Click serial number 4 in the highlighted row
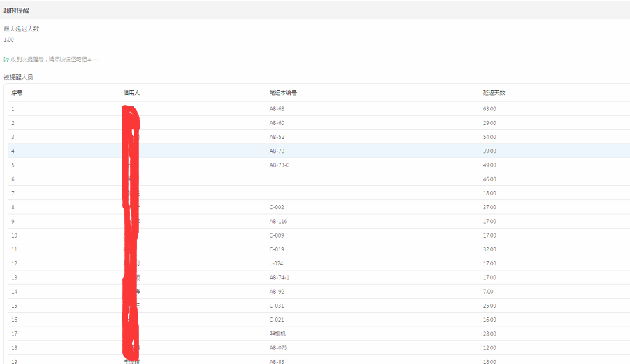The height and width of the screenshot is (364, 630). pyautogui.click(x=13, y=151)
